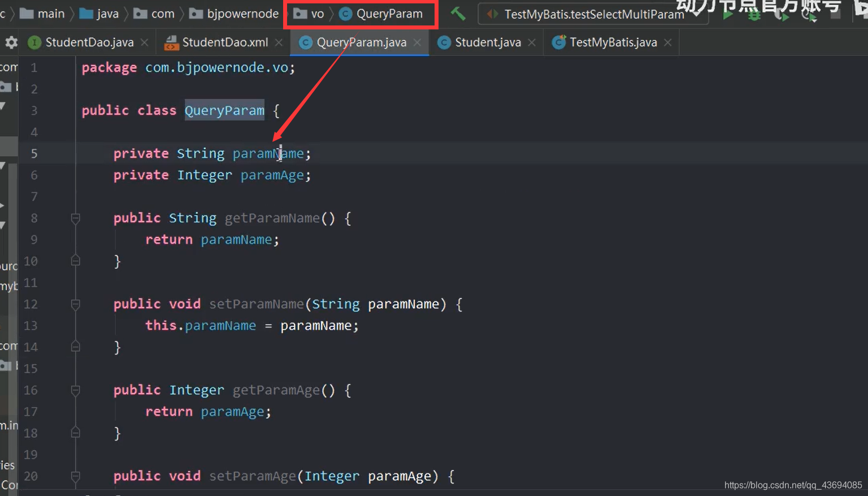Collapse setParamAge method fold at line 20
Image resolution: width=868 pixels, height=496 pixels.
75,476
